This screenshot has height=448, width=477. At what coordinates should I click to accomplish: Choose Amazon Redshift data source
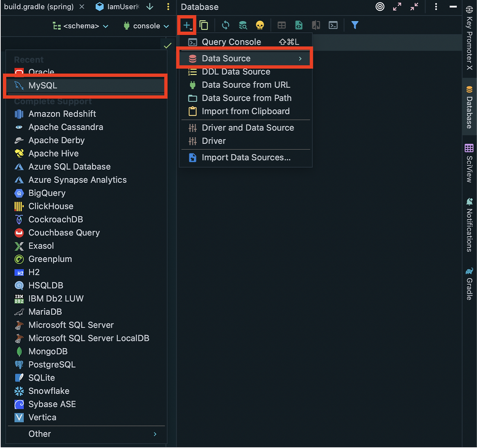tap(86, 114)
